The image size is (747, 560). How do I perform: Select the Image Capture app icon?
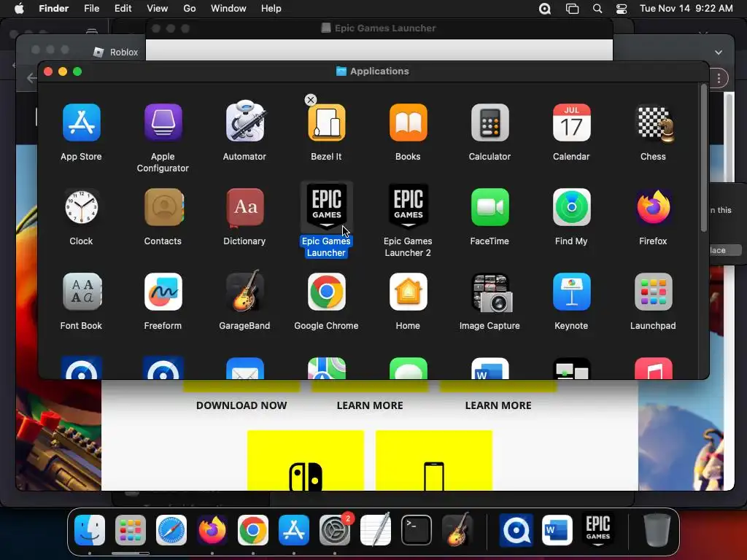tap(492, 293)
